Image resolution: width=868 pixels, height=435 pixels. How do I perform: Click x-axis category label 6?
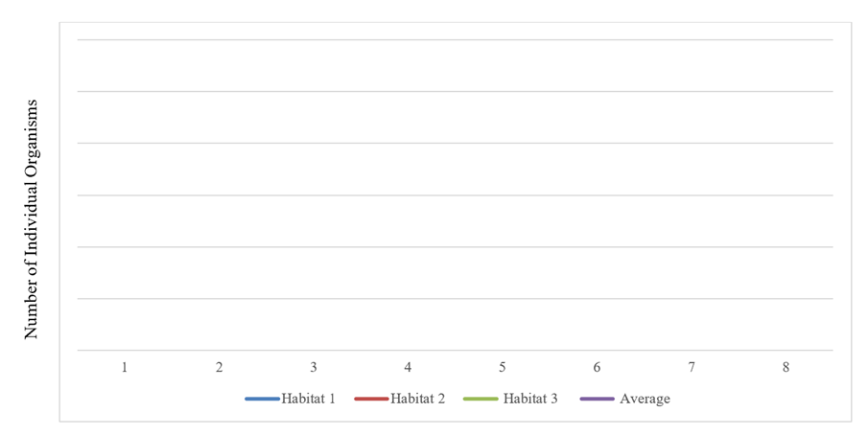[597, 367]
